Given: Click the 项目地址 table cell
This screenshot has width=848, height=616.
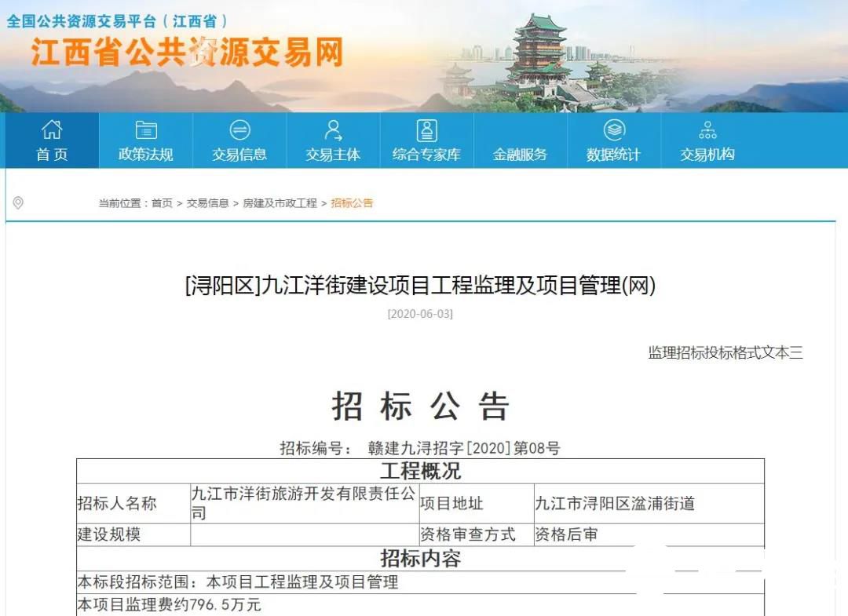Looking at the screenshot, I should (x=477, y=504).
